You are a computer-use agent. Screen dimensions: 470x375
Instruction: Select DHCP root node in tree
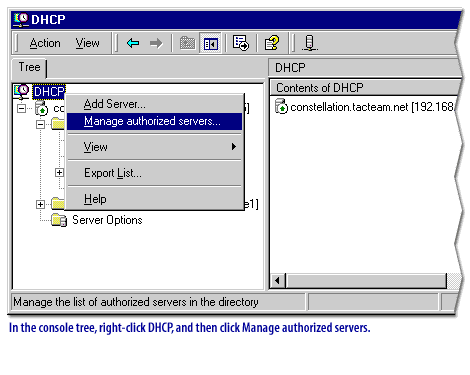(49, 92)
